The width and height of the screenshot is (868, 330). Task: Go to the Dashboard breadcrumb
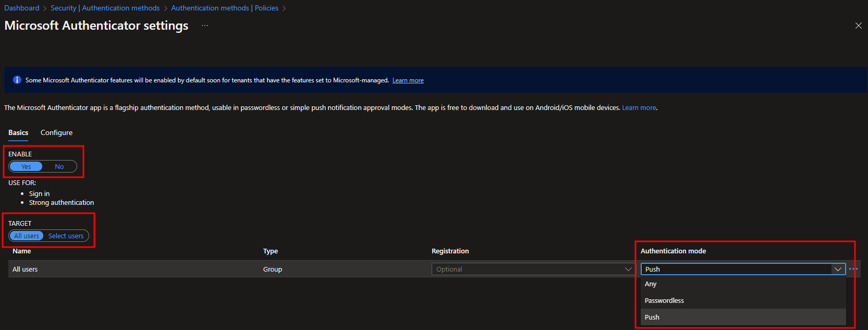click(22, 8)
